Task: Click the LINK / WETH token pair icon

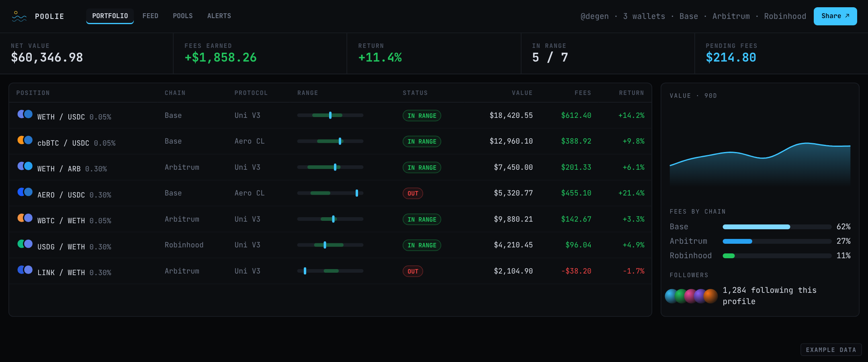Action: coord(25,270)
